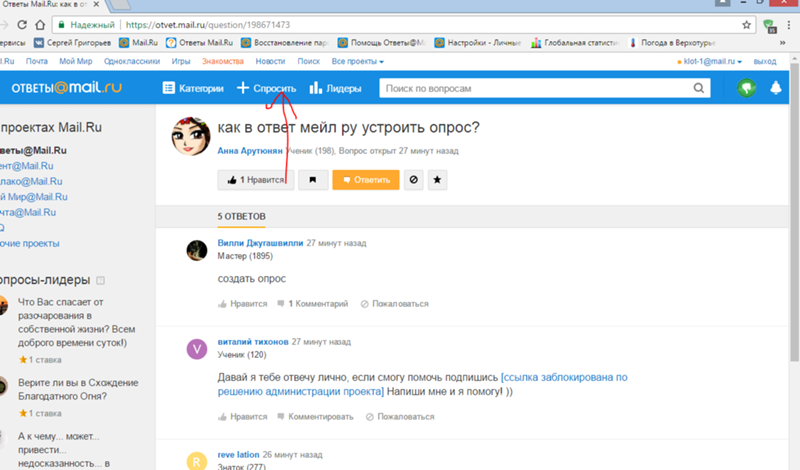Click Комментировать under виталий's answer

click(315, 416)
